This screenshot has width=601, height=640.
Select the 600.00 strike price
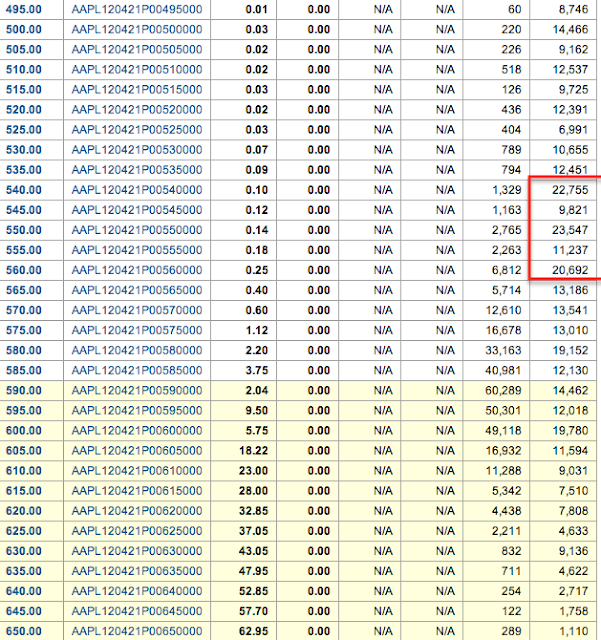click(24, 431)
